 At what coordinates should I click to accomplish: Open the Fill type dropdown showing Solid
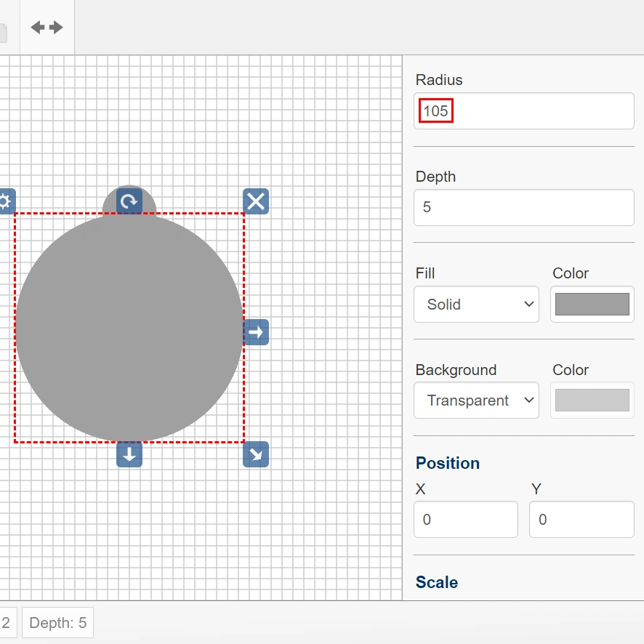476,304
